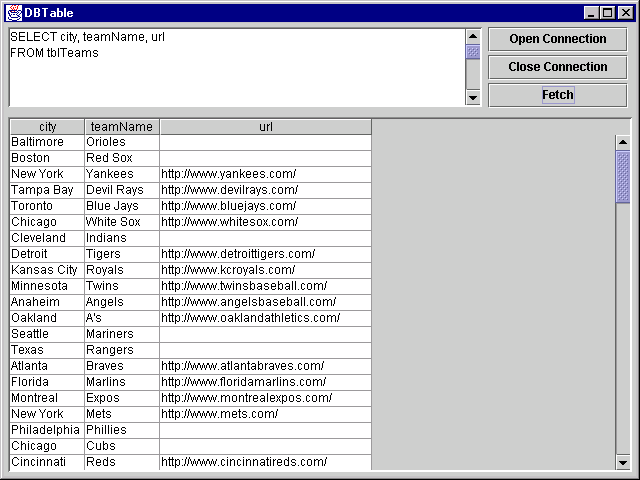Click the SQL text area scrollbar thumb
The image size is (640, 480).
[x=473, y=52]
